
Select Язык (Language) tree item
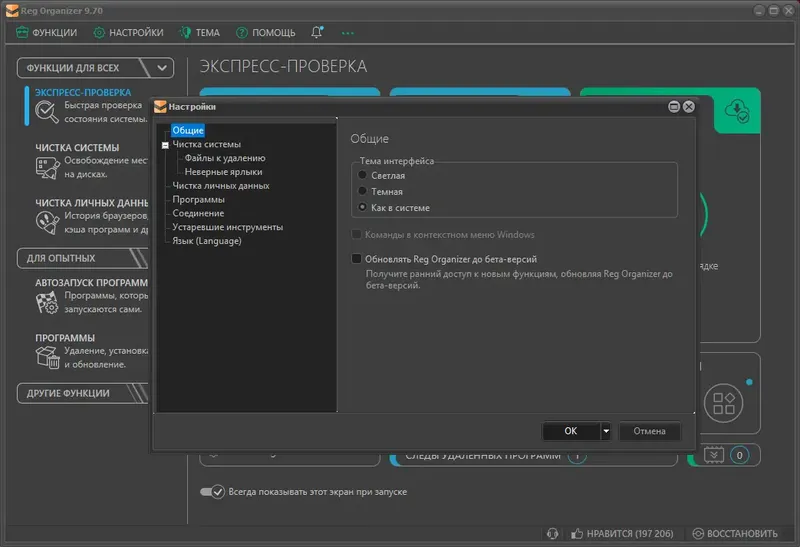[207, 241]
